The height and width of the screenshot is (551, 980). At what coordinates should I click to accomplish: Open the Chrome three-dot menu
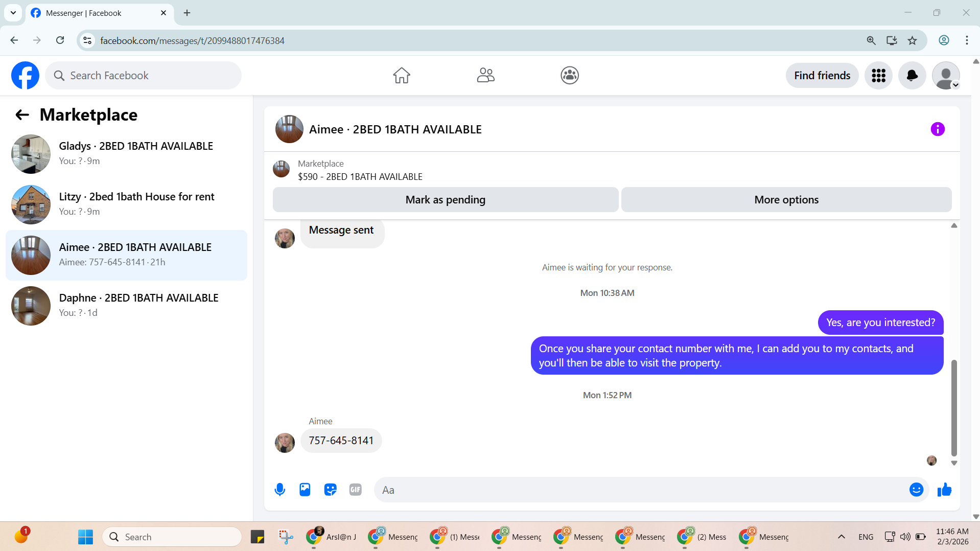click(967, 40)
